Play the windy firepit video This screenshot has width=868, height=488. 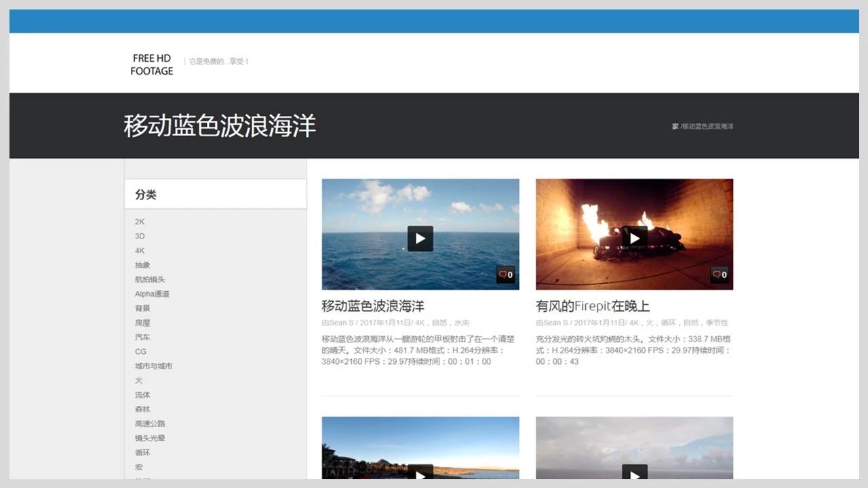pyautogui.click(x=634, y=238)
